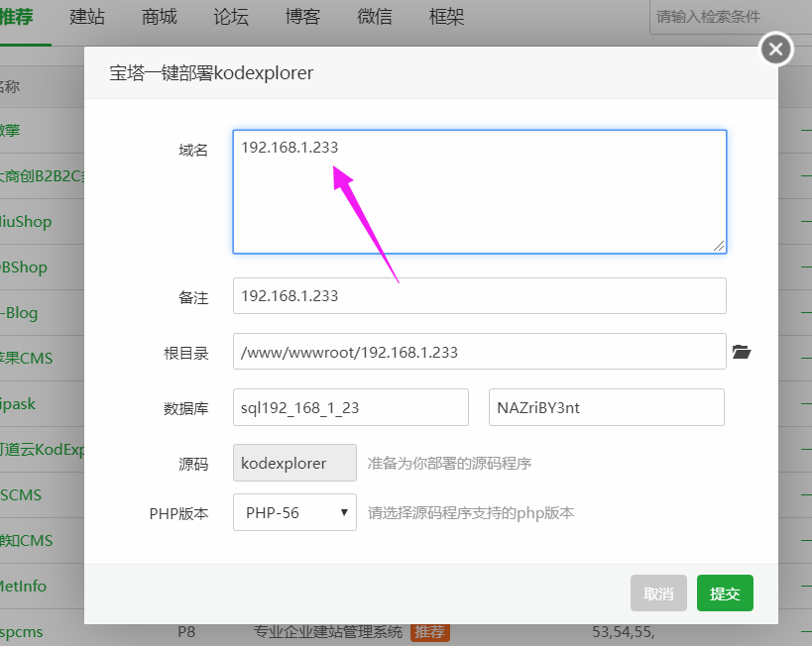812x646 pixels.
Task: Open the PHP版本 dropdown
Action: coord(294,512)
